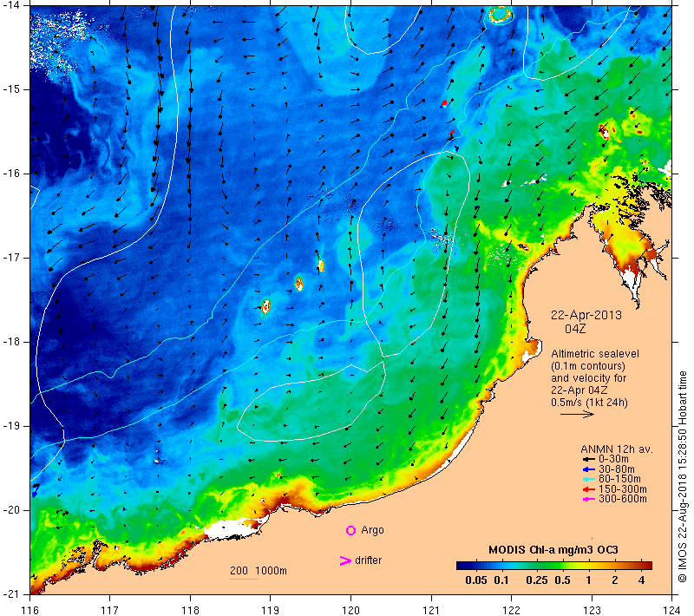Click the dark red end of Chl-a colorbar
The width and height of the screenshot is (694, 616).
[647, 565]
